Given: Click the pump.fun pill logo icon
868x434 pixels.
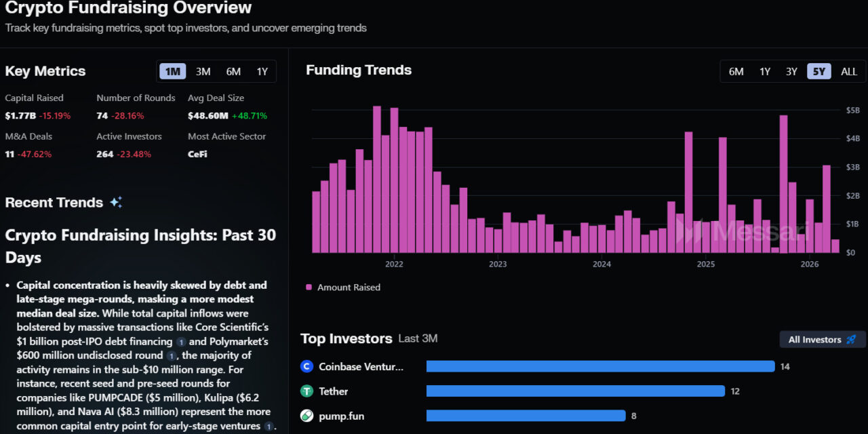Looking at the screenshot, I should coord(306,416).
